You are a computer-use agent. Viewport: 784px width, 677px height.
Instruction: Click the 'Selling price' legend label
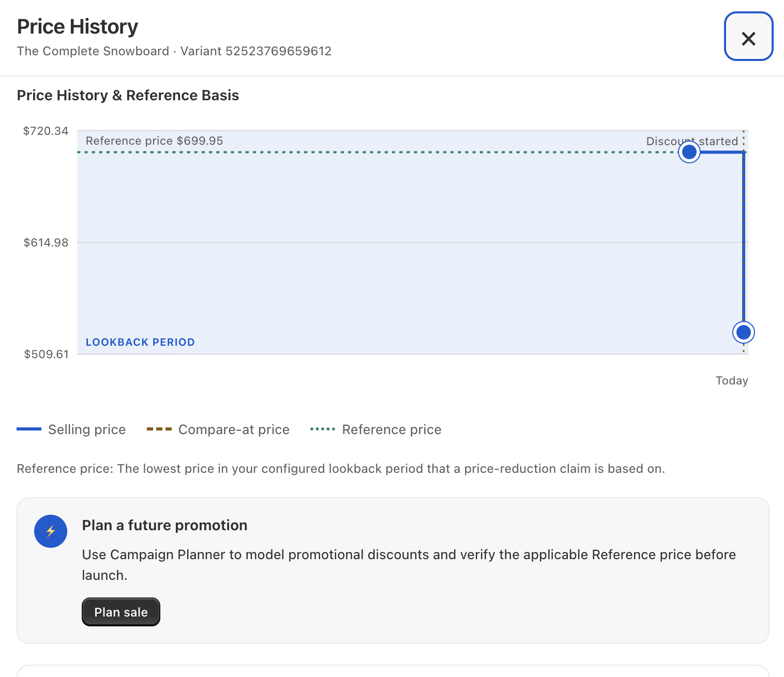point(87,429)
